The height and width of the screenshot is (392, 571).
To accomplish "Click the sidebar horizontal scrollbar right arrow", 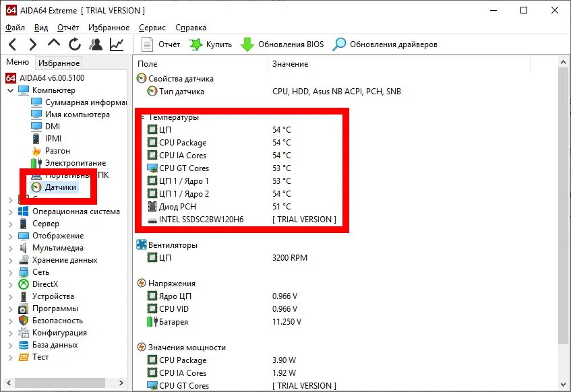I will (x=121, y=383).
